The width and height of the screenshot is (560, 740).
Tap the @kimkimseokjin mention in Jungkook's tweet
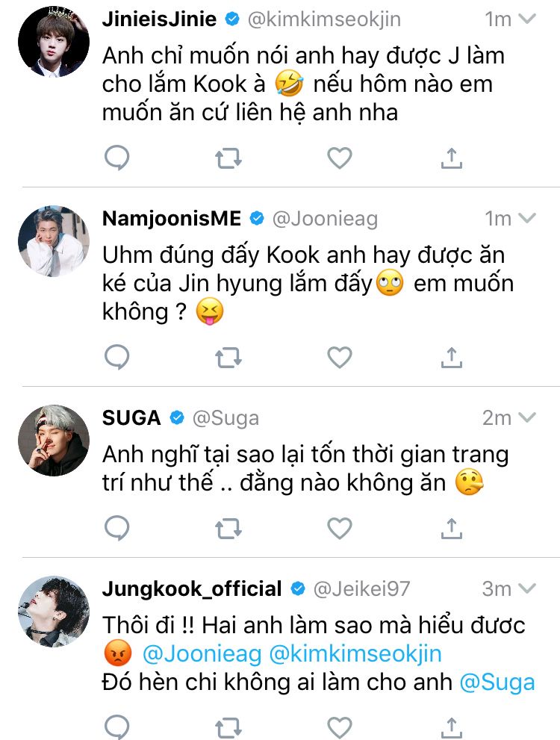[x=354, y=654]
